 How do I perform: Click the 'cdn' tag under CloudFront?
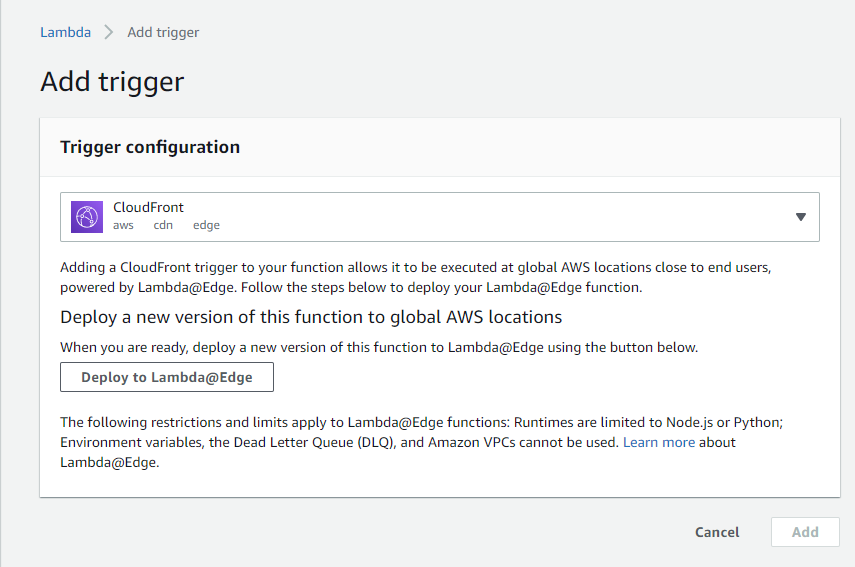click(163, 226)
